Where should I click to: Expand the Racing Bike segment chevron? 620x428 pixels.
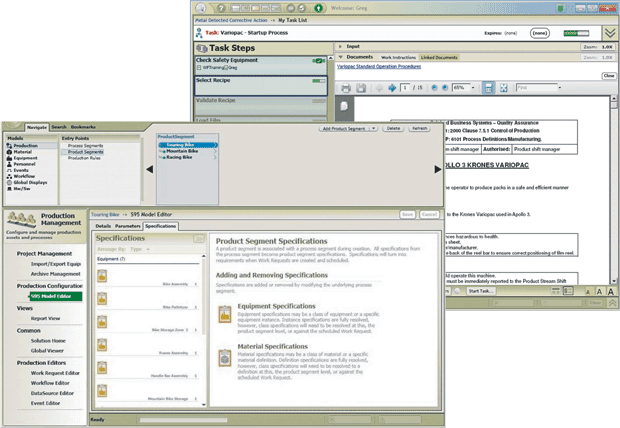[x=215, y=157]
